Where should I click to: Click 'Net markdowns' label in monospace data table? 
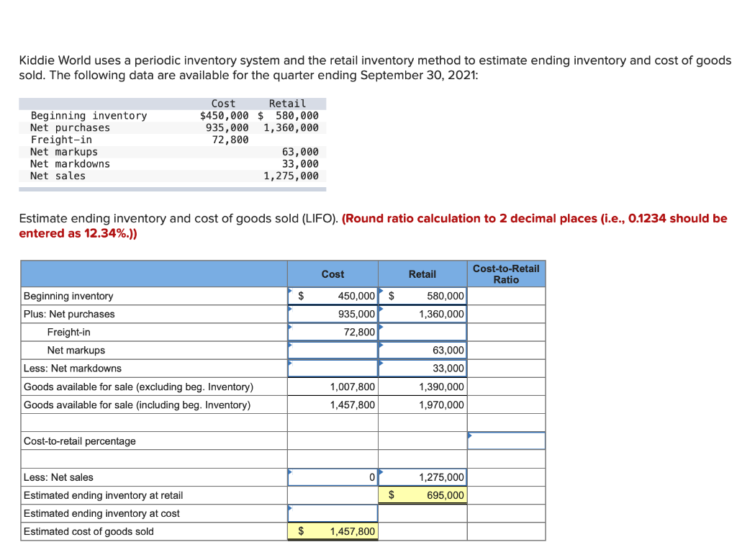70,163
